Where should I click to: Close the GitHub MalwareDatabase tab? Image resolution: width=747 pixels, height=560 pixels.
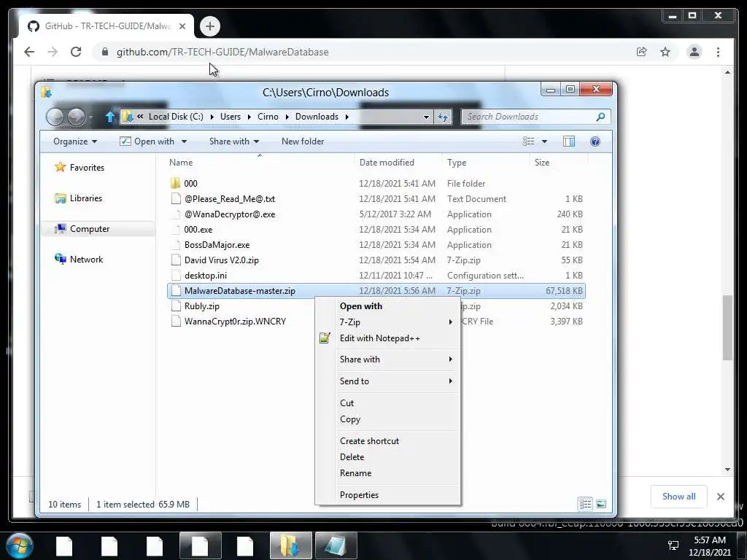point(182,26)
